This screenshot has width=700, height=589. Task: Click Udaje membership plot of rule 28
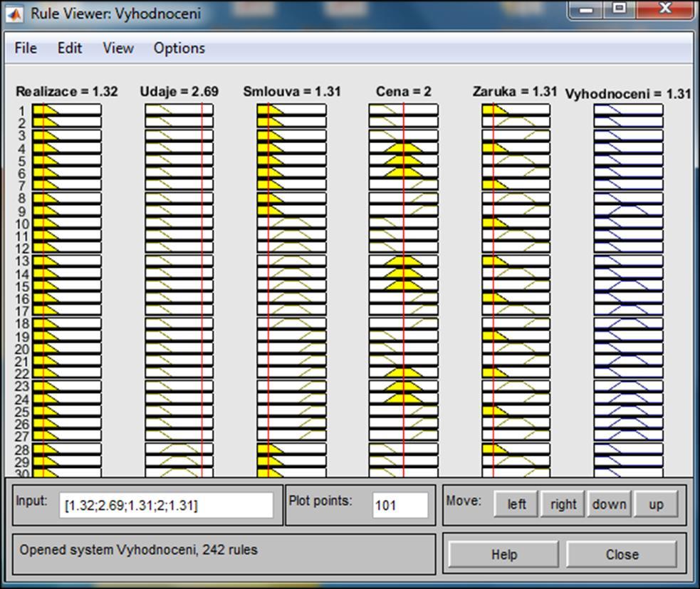tap(179, 449)
